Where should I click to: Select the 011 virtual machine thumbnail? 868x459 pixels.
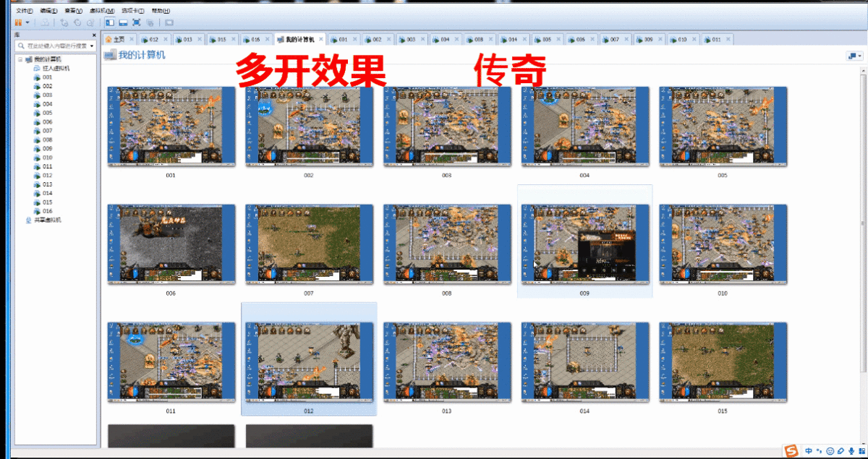tap(171, 362)
